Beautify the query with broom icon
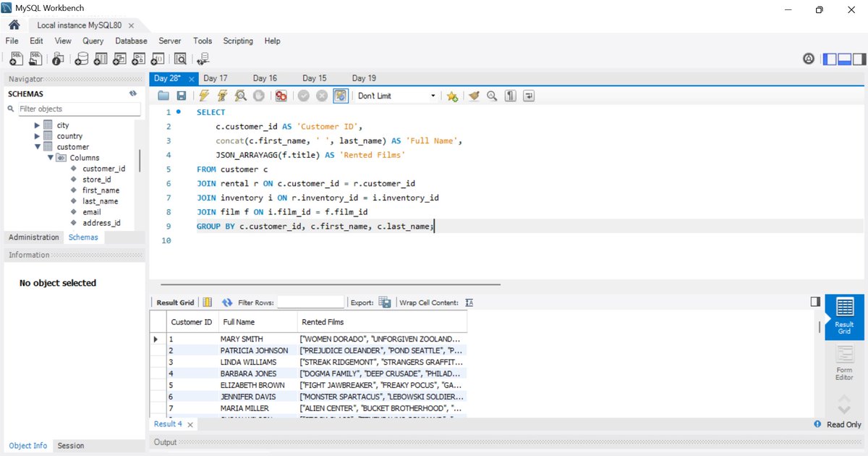The height and width of the screenshot is (456, 868). click(475, 96)
